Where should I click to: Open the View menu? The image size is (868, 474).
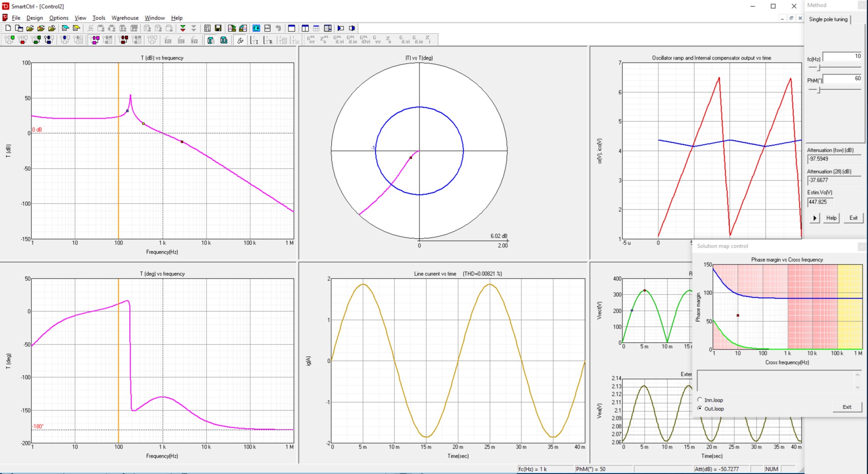(x=80, y=18)
